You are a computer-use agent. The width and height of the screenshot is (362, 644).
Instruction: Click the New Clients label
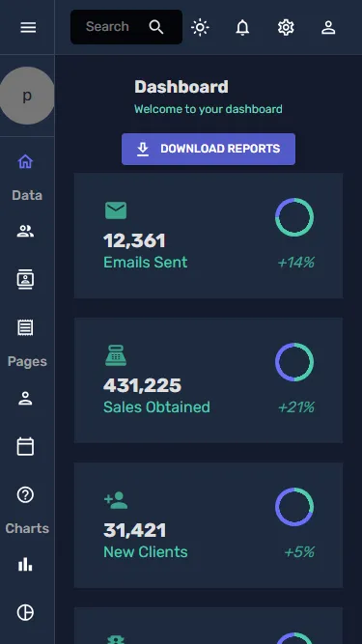point(146,552)
